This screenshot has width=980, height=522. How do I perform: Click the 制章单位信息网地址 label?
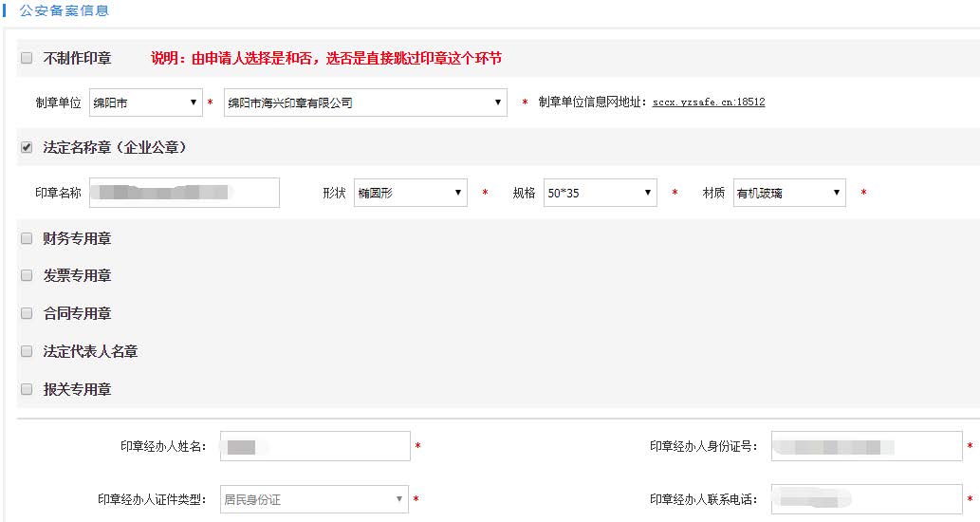[593, 102]
